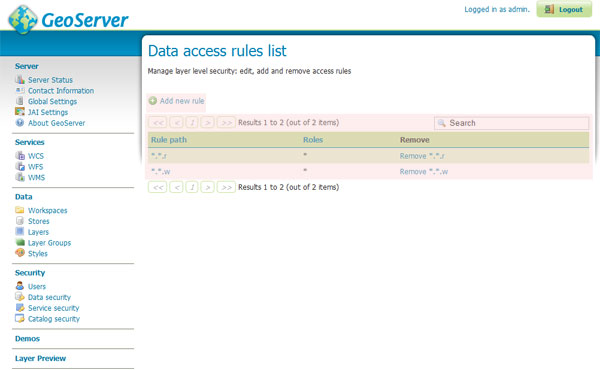Image resolution: width=600 pixels, height=370 pixels.
Task: Open the *.*.w rule path
Action: click(161, 171)
